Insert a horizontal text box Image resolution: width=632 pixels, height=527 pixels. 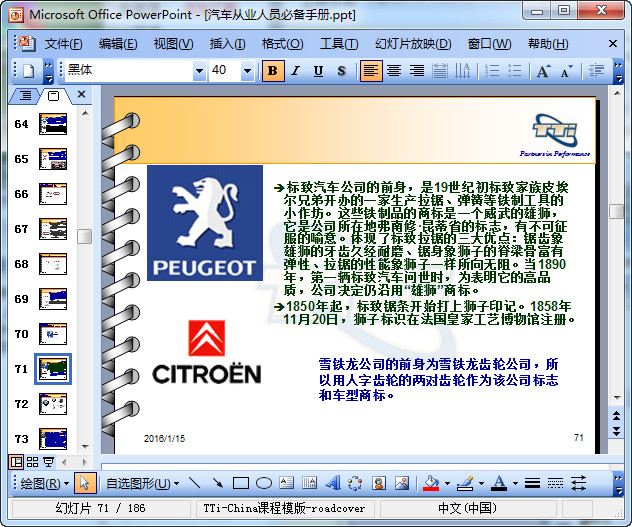(287, 483)
